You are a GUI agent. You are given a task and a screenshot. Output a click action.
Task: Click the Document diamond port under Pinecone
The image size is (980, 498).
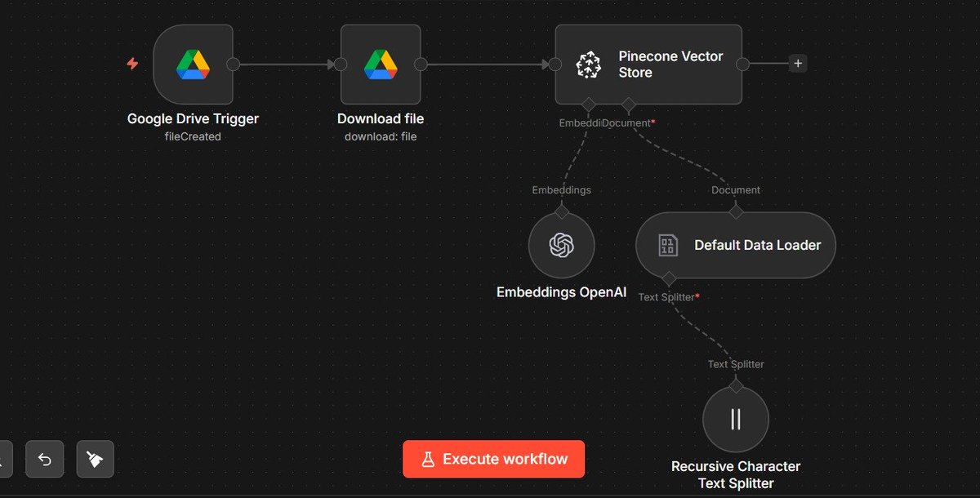628,104
